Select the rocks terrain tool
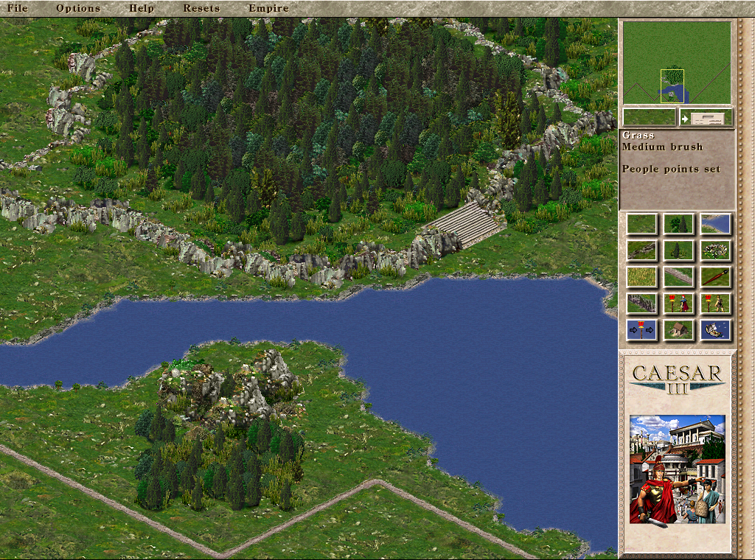The width and height of the screenshot is (755, 560). pos(715,251)
